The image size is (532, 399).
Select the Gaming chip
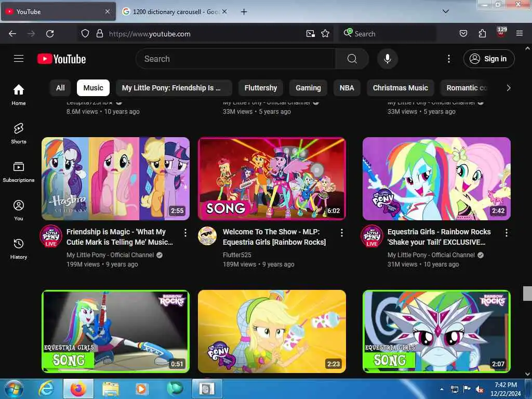[x=308, y=88]
